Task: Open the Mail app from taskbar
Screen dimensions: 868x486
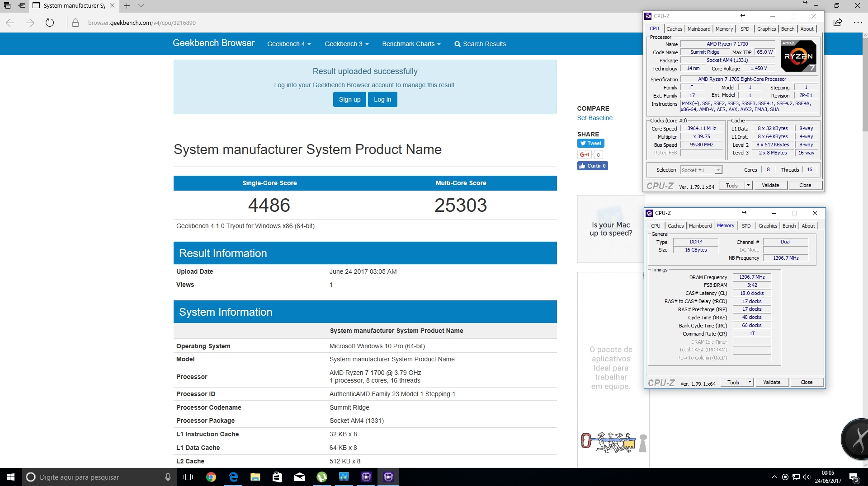Action: click(299, 477)
